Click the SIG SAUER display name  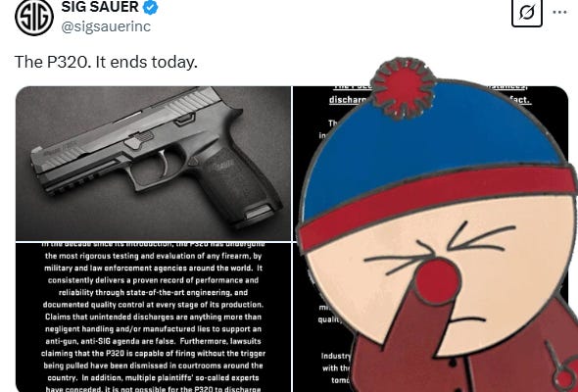100,7
